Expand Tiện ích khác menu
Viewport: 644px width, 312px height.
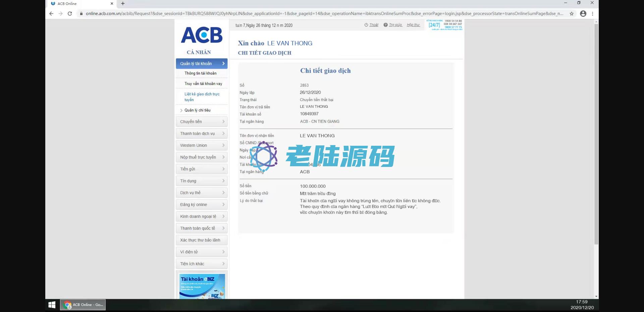[202, 264]
